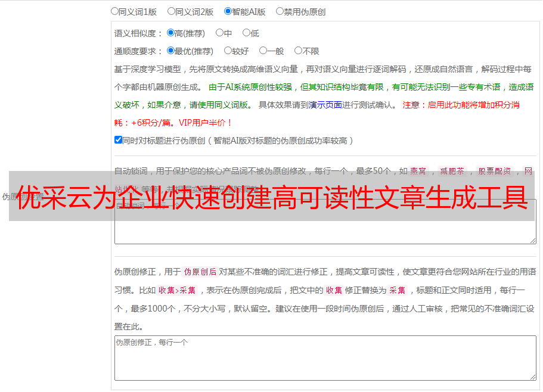Image resolution: width=543 pixels, height=392 pixels.
Task: Select the 同义词1版 radio option
Action: click(x=114, y=11)
